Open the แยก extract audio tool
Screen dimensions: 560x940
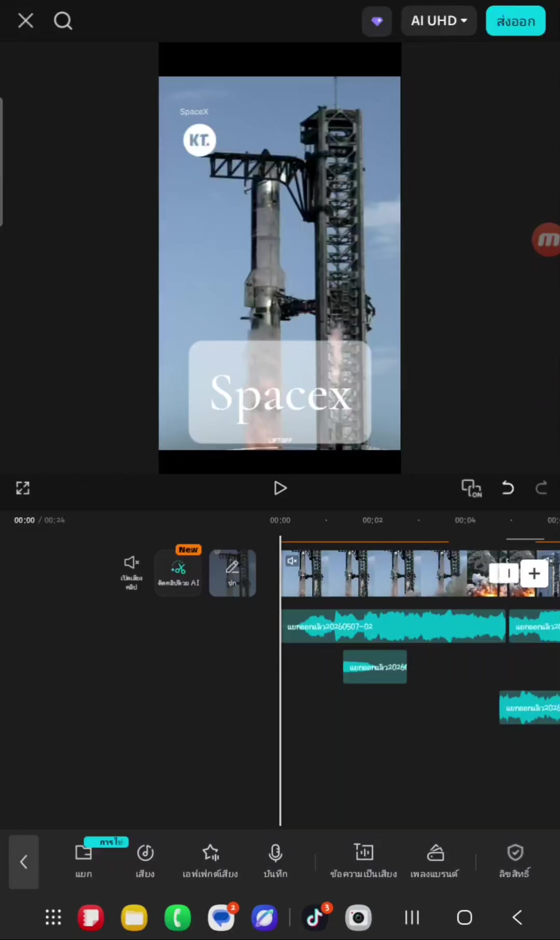[83, 862]
